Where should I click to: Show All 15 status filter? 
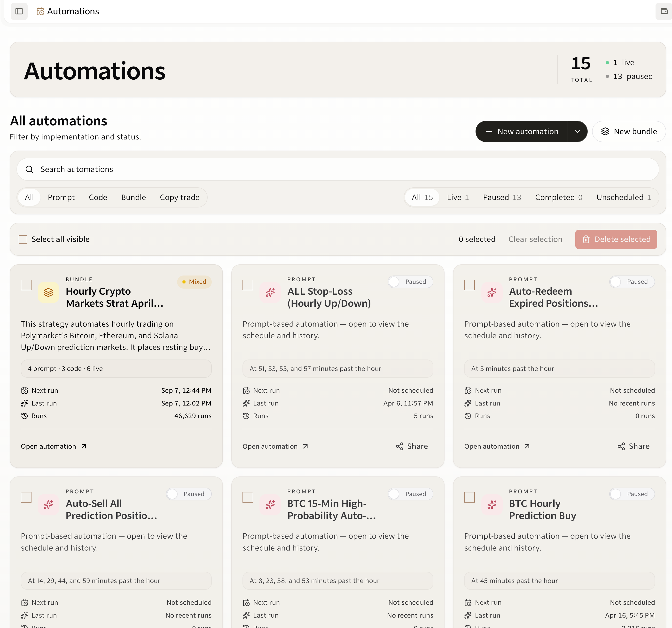422,197
